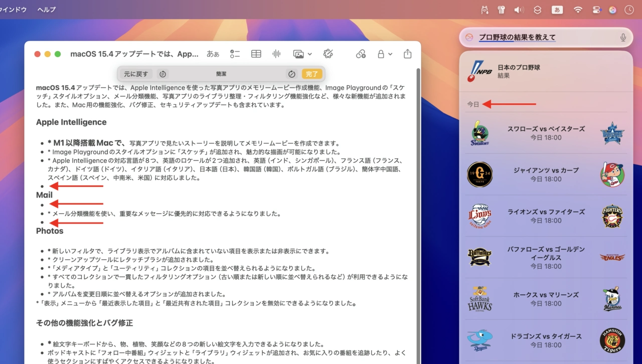Start audio recording from Notes toolbar
642x364 pixels.
coord(276,54)
